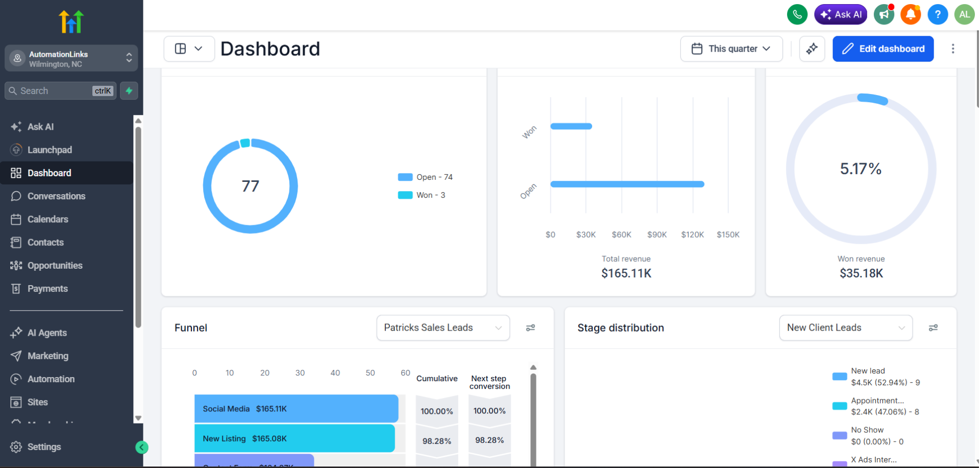Click the Edit dashboard button

[883, 49]
